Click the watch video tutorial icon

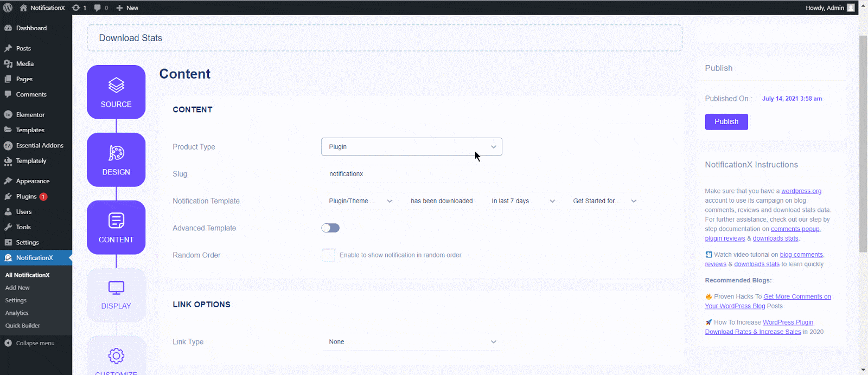click(x=709, y=255)
